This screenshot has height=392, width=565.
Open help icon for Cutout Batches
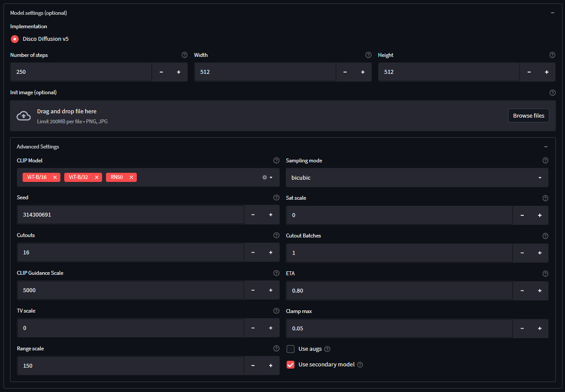pyautogui.click(x=545, y=236)
